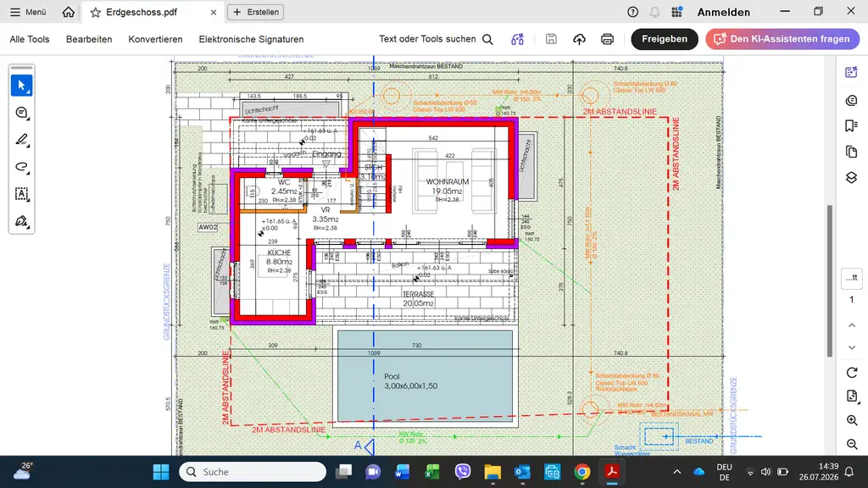The image size is (868, 488).
Task: Zoom in on the document
Action: tap(852, 420)
